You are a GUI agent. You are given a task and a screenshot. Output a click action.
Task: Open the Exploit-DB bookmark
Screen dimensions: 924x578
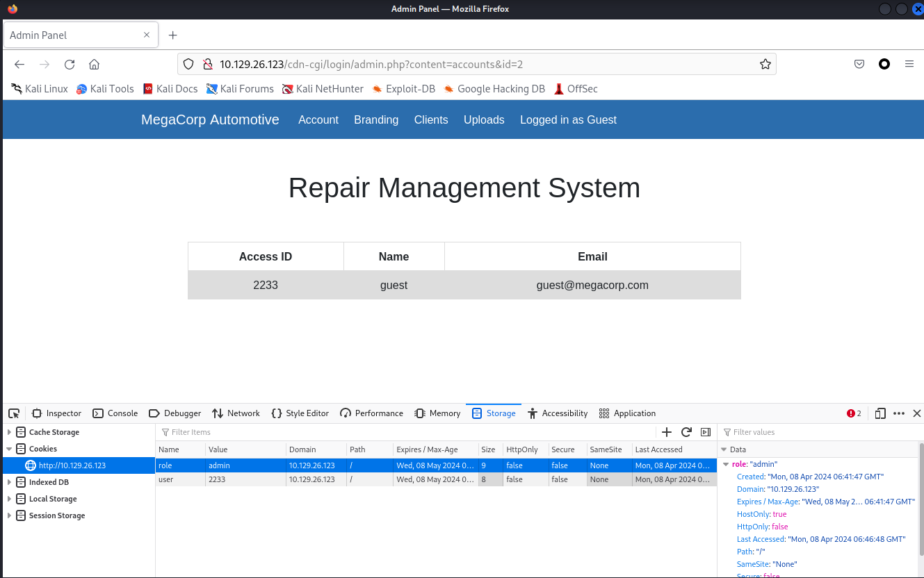404,89
